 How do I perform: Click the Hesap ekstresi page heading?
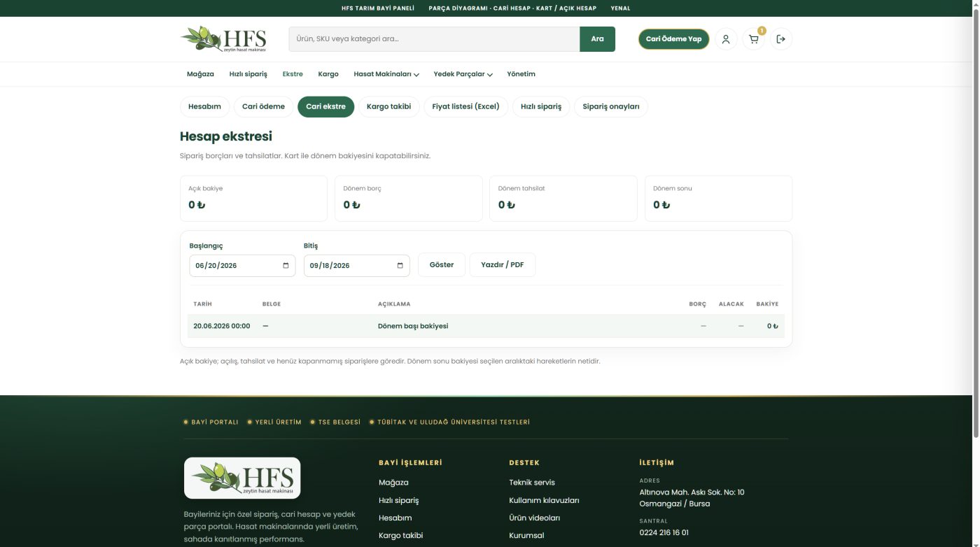click(x=226, y=136)
